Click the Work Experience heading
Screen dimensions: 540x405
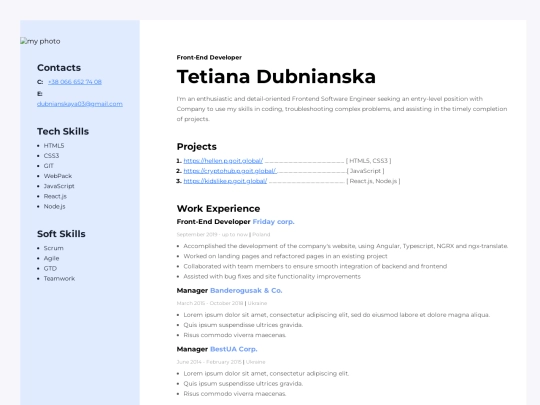click(218, 208)
